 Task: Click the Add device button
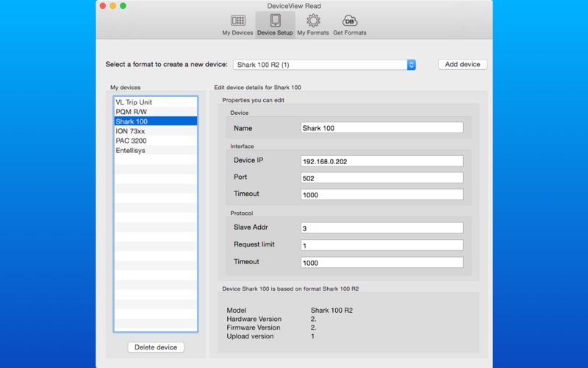[462, 65]
